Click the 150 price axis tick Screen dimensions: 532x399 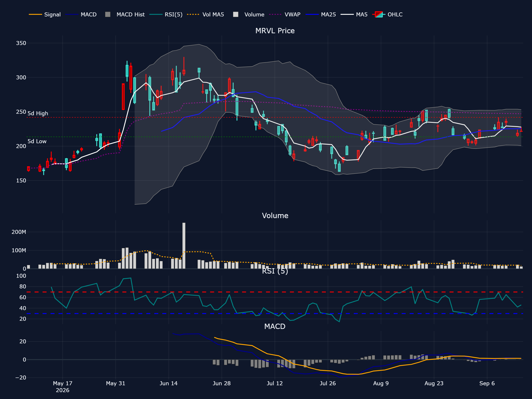(x=21, y=181)
